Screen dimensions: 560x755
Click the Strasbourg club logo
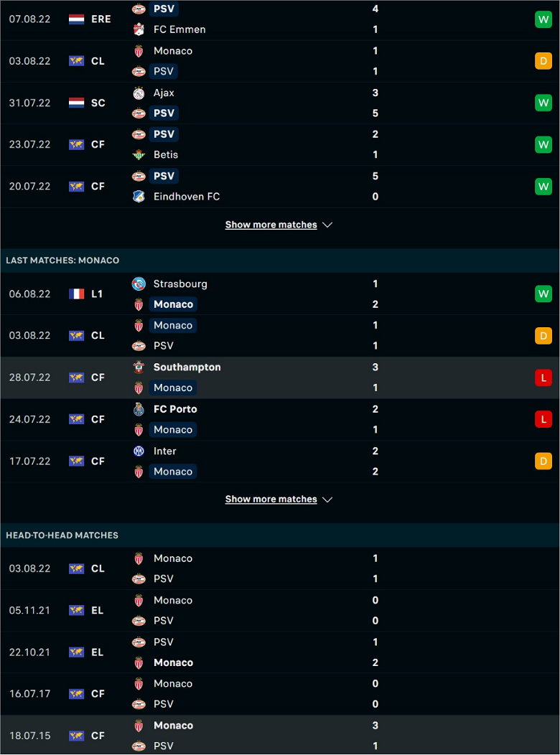(139, 284)
